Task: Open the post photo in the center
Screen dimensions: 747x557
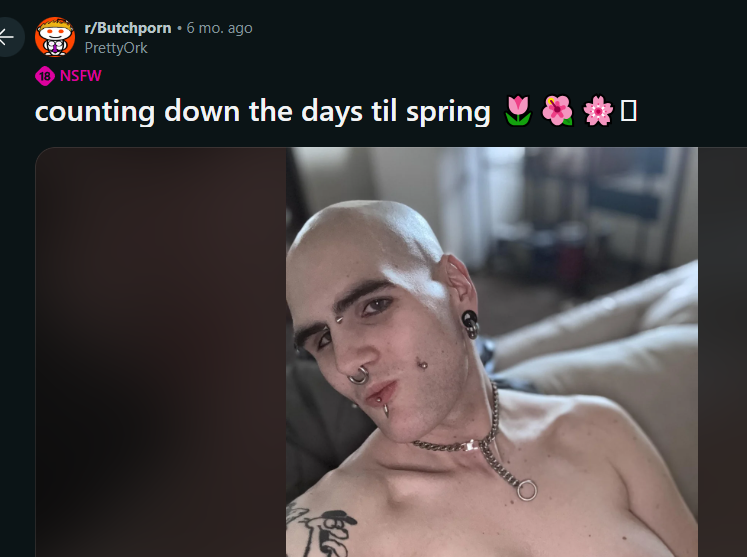Action: (492, 352)
